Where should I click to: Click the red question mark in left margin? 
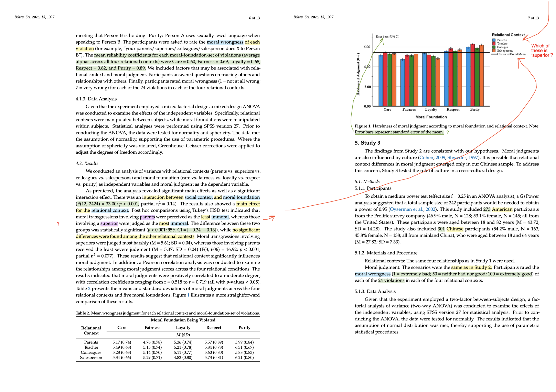(58, 224)
